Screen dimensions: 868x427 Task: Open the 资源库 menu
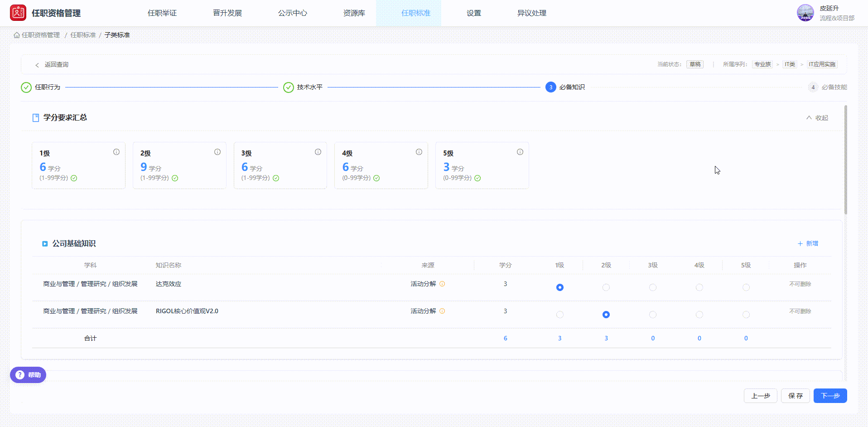coord(354,13)
